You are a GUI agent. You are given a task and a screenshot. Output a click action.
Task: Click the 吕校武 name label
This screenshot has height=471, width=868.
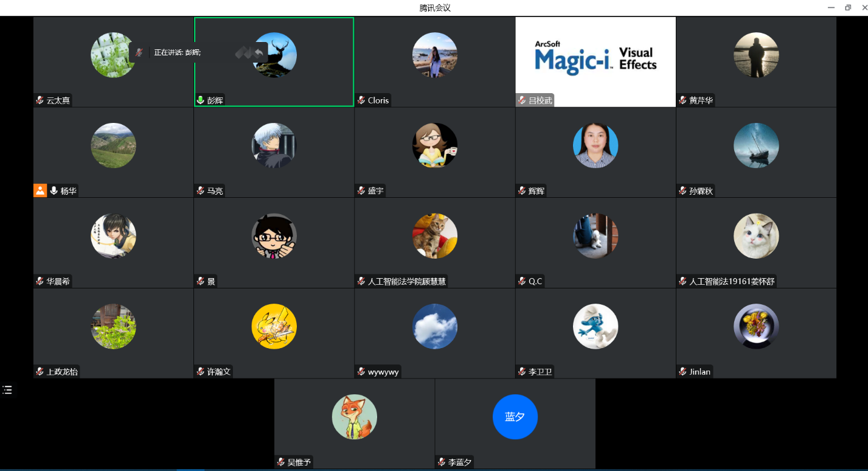540,100
